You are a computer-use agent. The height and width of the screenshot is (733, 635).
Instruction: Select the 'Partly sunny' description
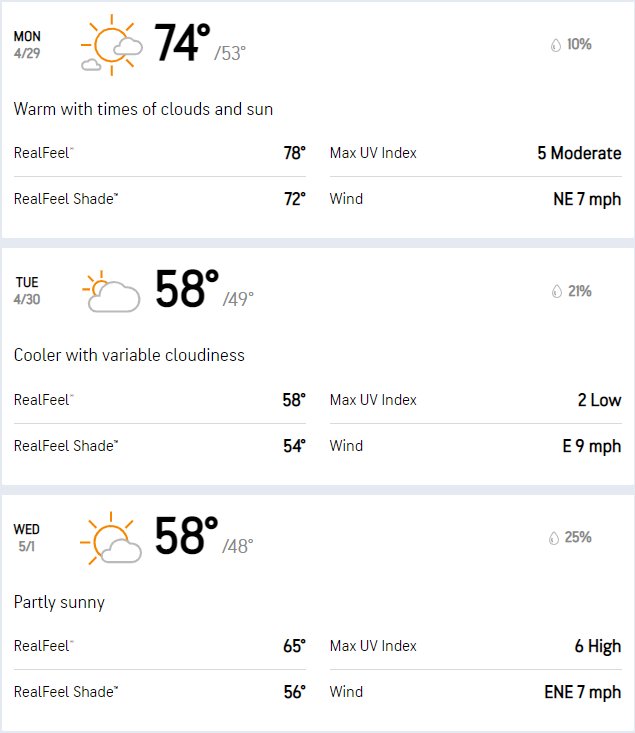point(59,602)
